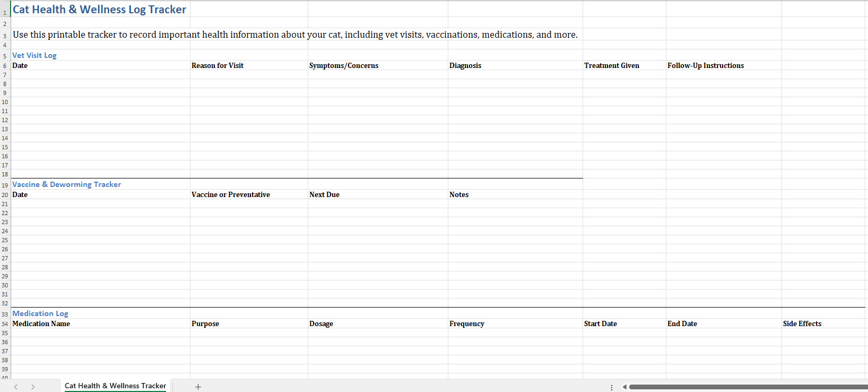
Task: Select the Dosage header cell
Action: pyautogui.click(x=378, y=323)
